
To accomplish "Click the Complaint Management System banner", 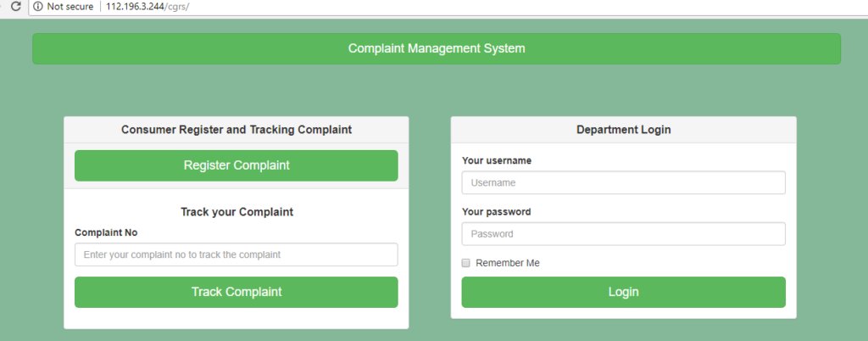I will [x=437, y=48].
